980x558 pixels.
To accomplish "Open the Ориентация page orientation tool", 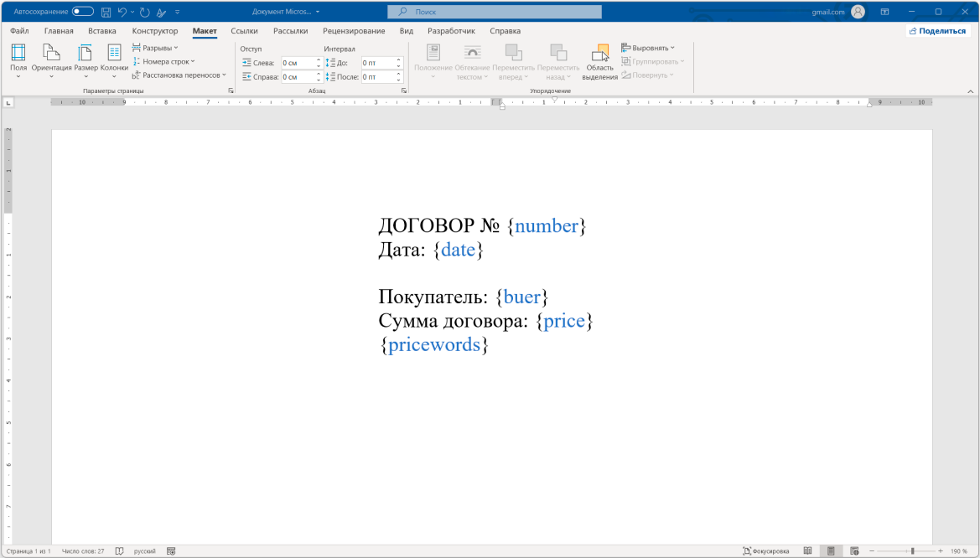I will click(x=52, y=60).
